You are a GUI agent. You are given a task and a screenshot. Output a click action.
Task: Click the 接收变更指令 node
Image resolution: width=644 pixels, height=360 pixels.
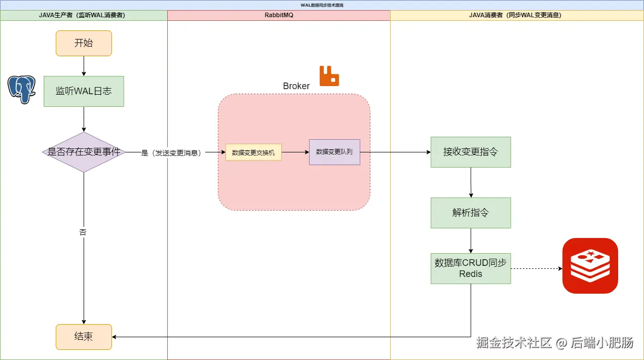click(x=471, y=152)
